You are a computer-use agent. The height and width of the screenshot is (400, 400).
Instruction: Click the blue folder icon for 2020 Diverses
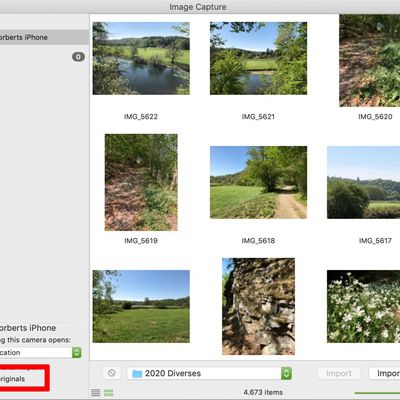pyautogui.click(x=137, y=373)
